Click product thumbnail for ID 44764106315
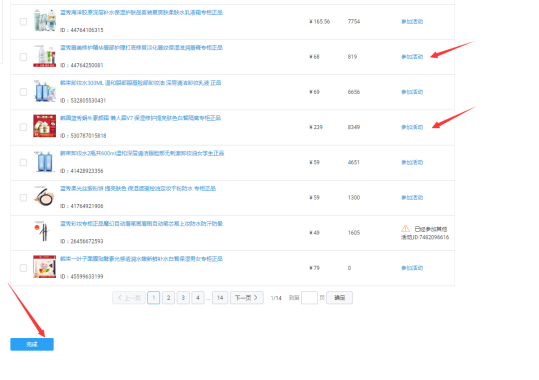Image resolution: width=539 pixels, height=380 pixels. pos(44,21)
